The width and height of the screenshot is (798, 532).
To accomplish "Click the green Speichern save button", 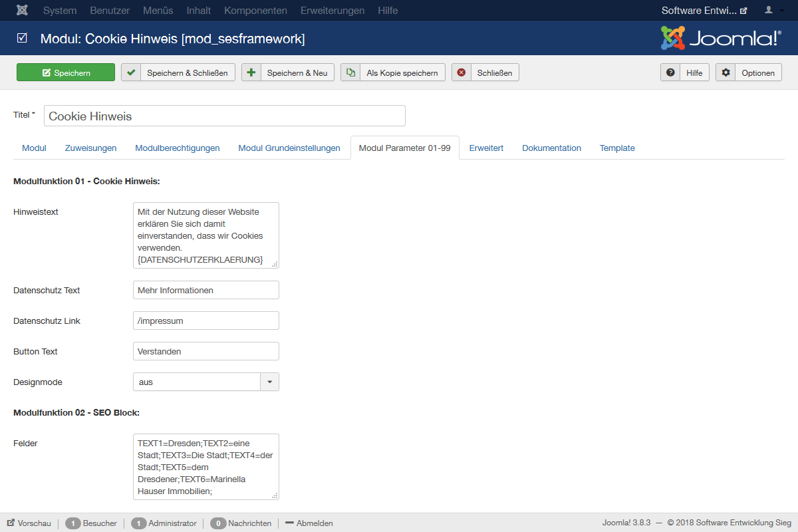I will pyautogui.click(x=66, y=72).
